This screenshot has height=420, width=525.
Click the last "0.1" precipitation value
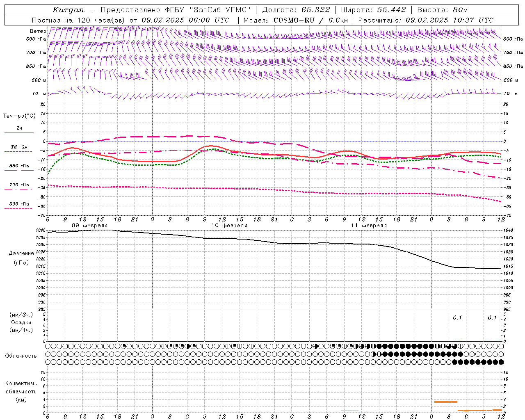click(x=492, y=318)
